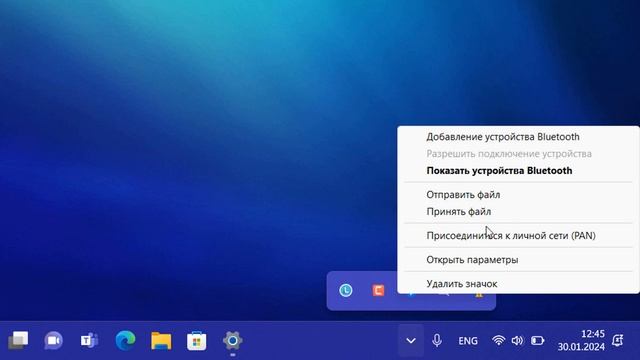Open Wi-Fi network icon

(x=498, y=340)
